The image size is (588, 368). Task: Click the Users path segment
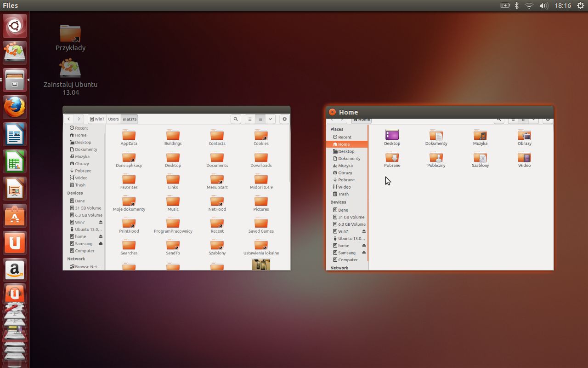(113, 119)
